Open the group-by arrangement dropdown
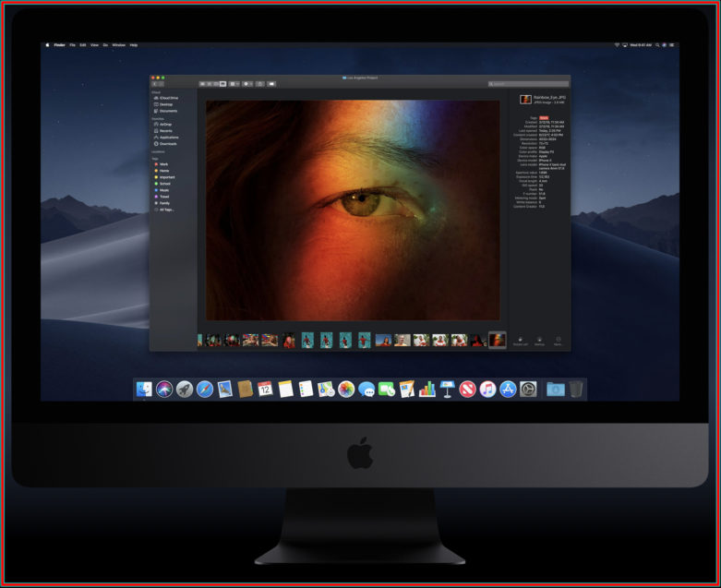Viewport: 721px width, 588px height. (x=234, y=84)
